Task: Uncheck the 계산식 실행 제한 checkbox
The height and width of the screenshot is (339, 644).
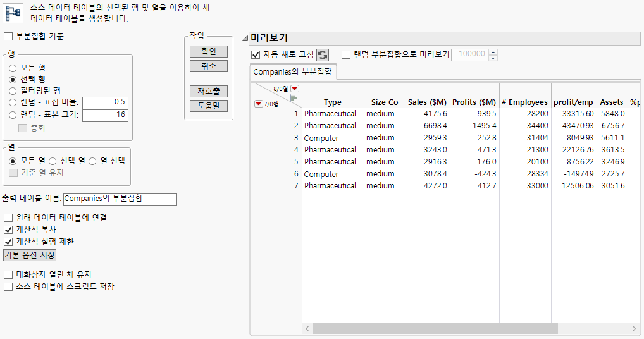Action: click(x=8, y=242)
